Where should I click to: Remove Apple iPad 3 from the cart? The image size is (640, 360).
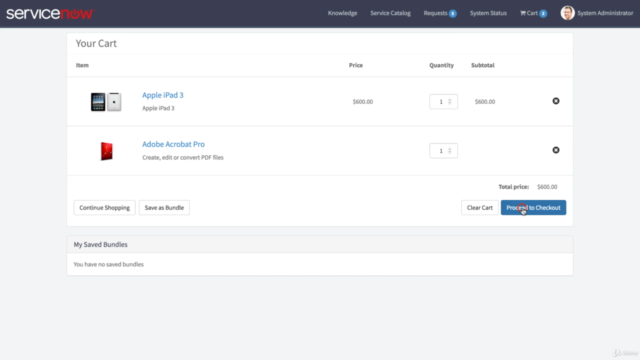(x=556, y=101)
